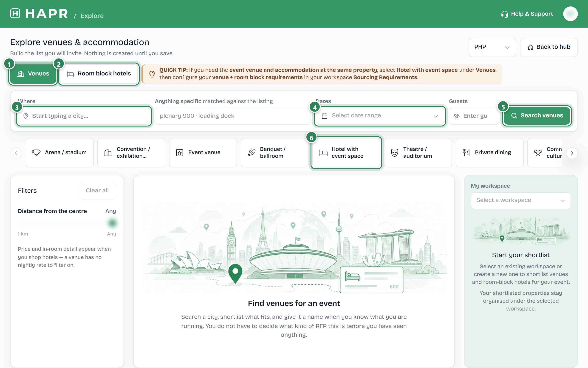Click the lightbulb Quick Tip icon
This screenshot has height=368, width=588.
pos(152,74)
